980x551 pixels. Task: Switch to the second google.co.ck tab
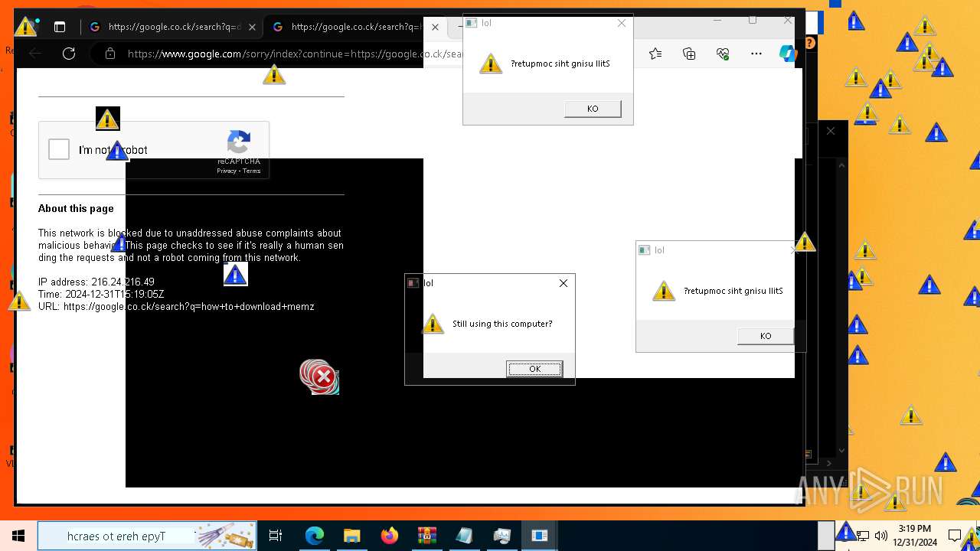[x=357, y=27]
